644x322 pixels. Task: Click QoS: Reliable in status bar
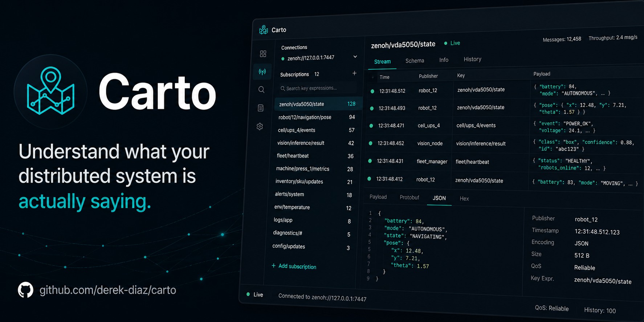pos(552,308)
